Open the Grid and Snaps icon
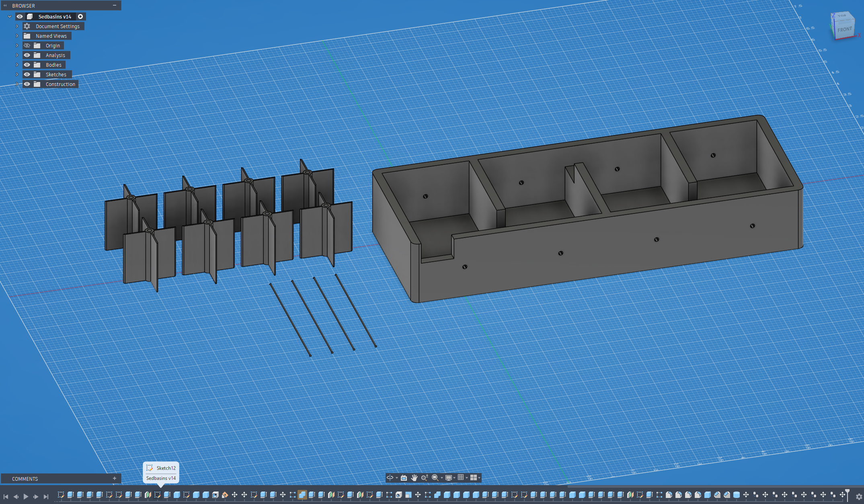The width and height of the screenshot is (864, 504). coord(461,477)
